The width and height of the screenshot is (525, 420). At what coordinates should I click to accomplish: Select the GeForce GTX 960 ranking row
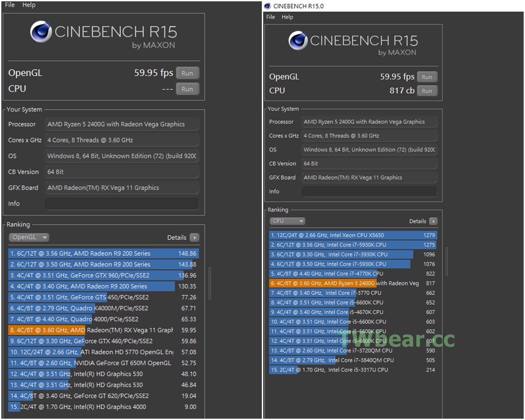104,275
